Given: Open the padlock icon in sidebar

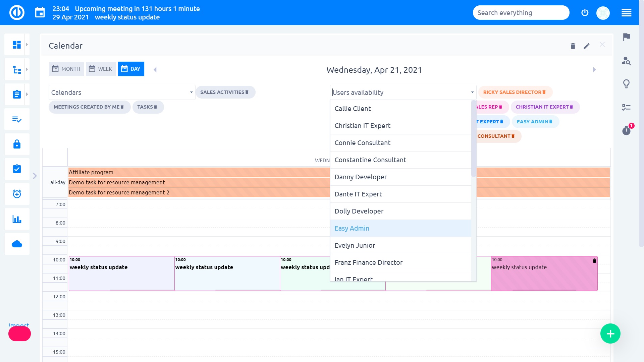Looking at the screenshot, I should tap(16, 144).
